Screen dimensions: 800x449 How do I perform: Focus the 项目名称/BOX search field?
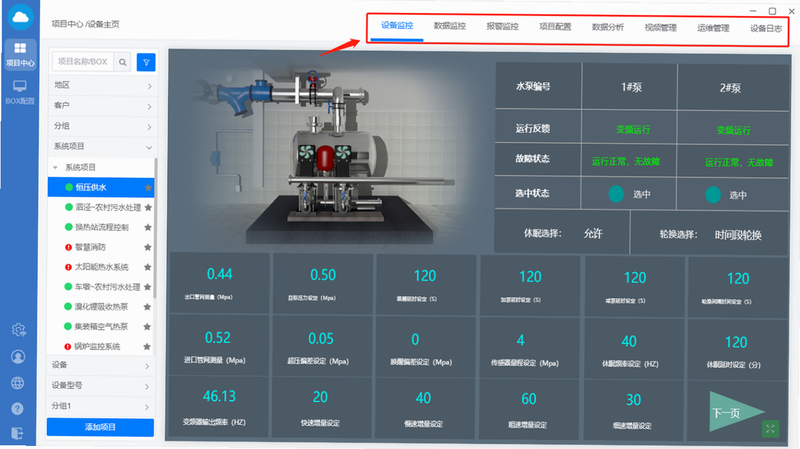click(x=83, y=62)
